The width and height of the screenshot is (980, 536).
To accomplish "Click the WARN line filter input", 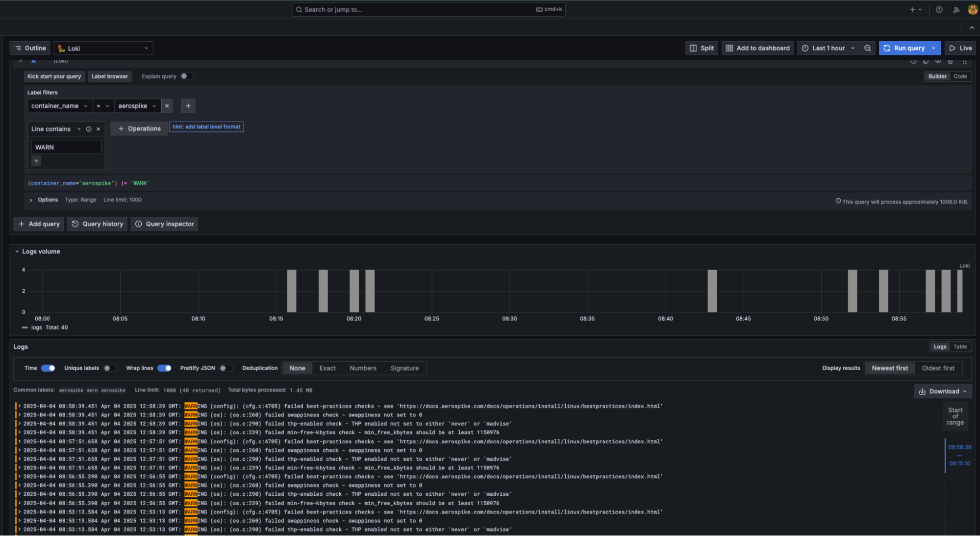I will 66,147.
